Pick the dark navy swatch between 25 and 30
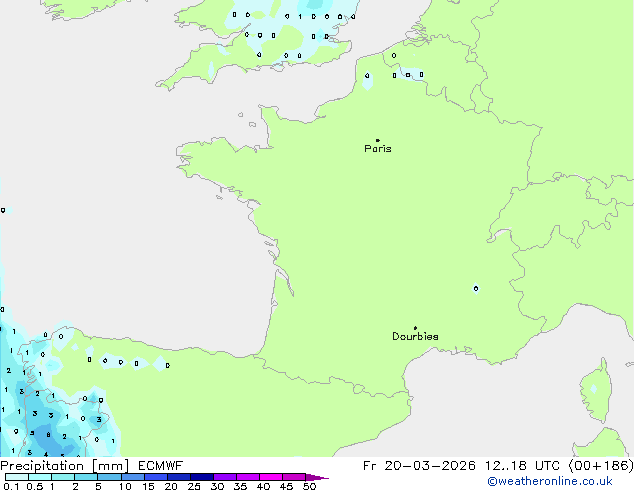This screenshot has height=490, width=634. pos(202,477)
